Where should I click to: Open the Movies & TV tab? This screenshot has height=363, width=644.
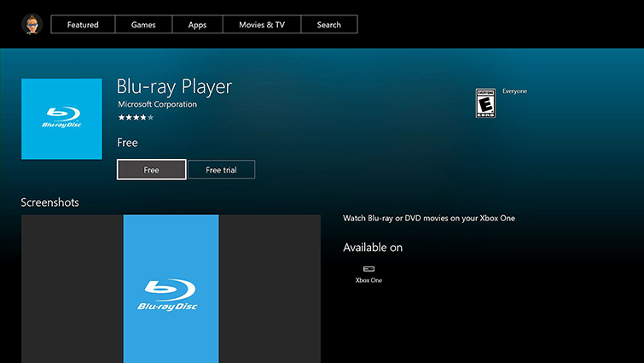(262, 25)
